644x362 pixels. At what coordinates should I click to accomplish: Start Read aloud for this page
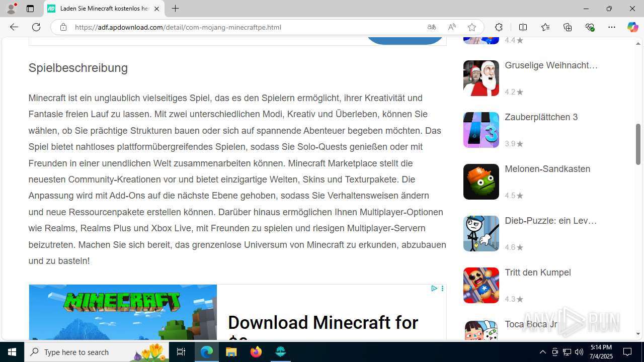pos(452,27)
